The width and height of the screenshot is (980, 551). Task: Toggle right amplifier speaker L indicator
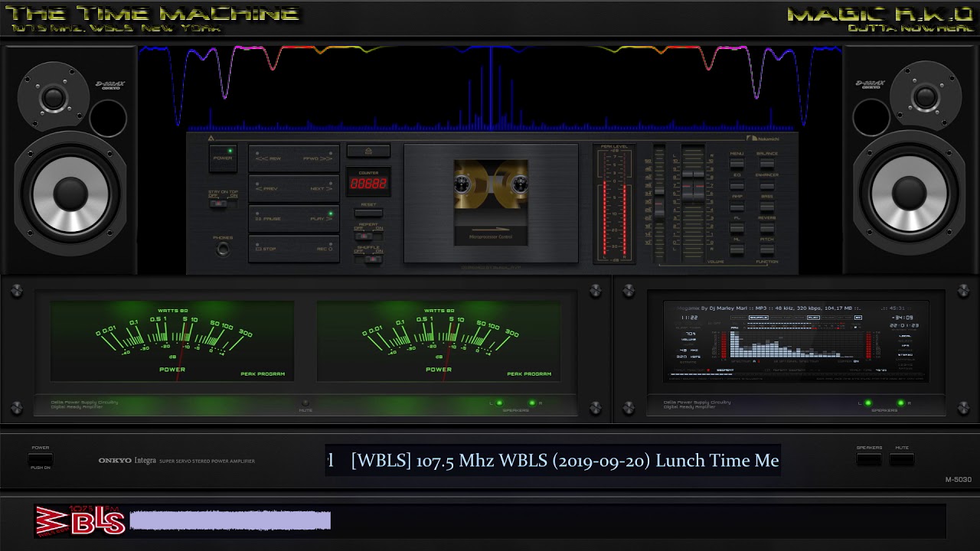867,403
